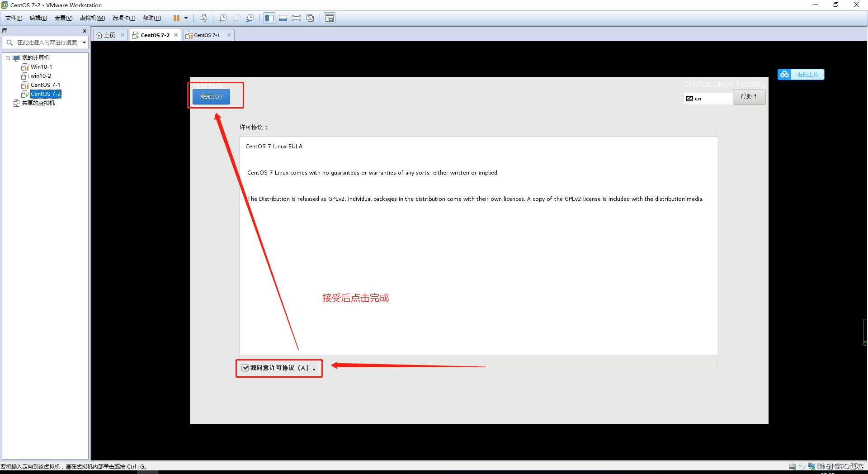The width and height of the screenshot is (868, 474).
Task: Open the 虚拟机(M) menu
Action: pos(92,18)
